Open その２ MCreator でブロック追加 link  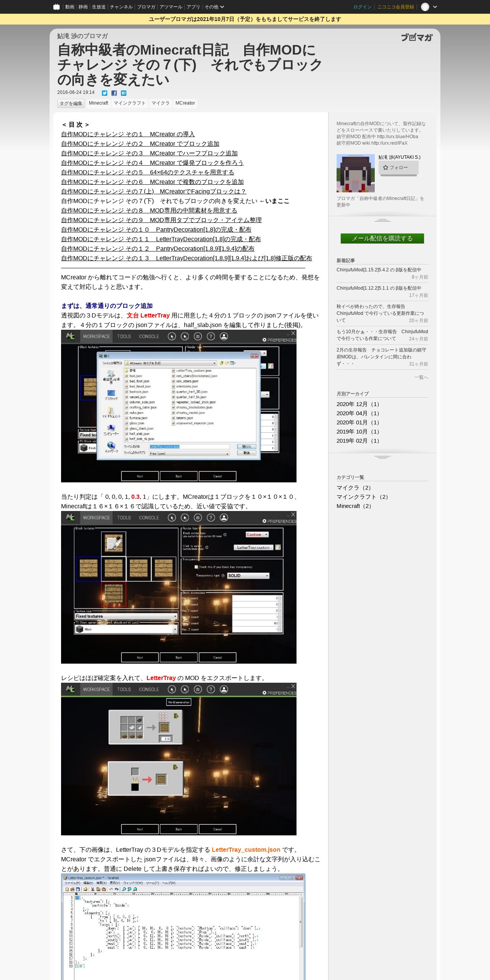[x=140, y=144]
